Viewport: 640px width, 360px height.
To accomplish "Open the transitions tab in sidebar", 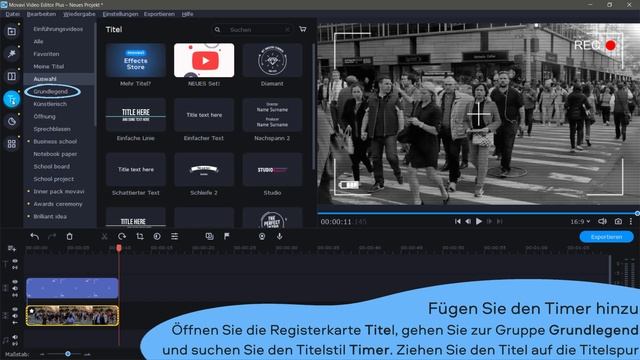I will point(11,76).
